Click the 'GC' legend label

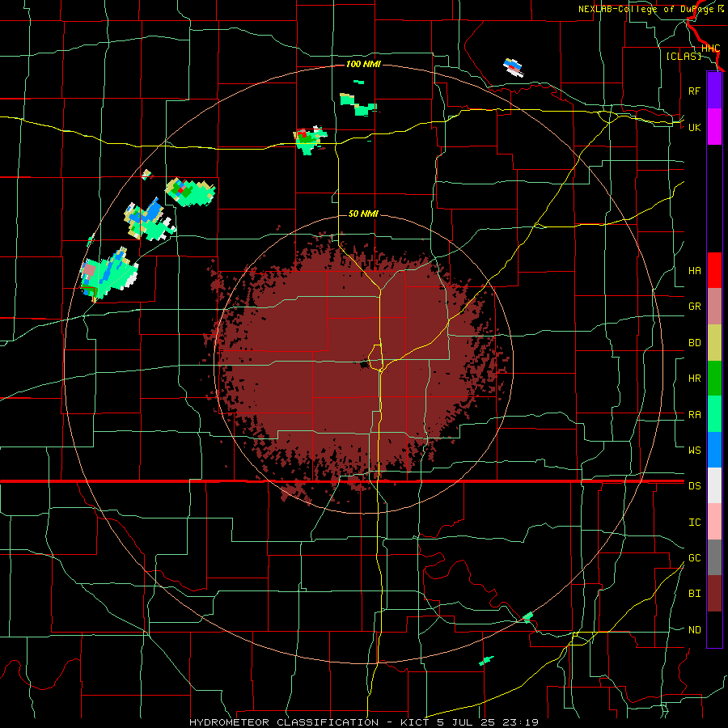[x=694, y=558]
